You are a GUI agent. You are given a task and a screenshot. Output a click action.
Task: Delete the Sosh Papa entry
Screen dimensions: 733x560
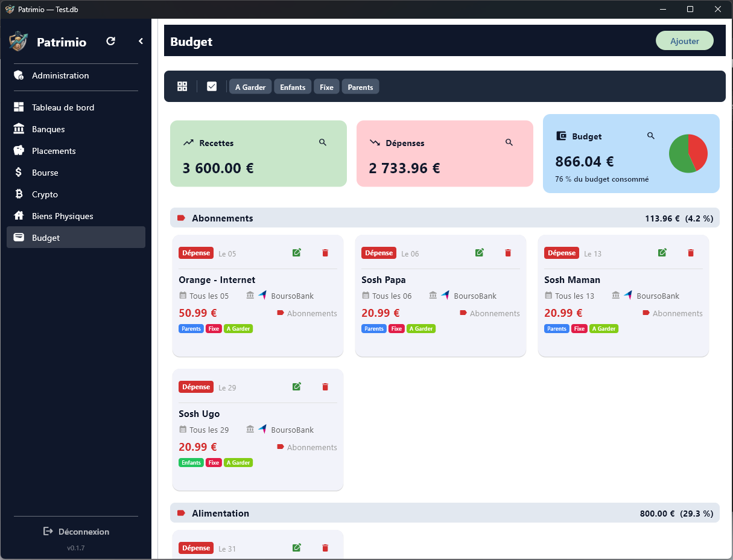pos(508,253)
